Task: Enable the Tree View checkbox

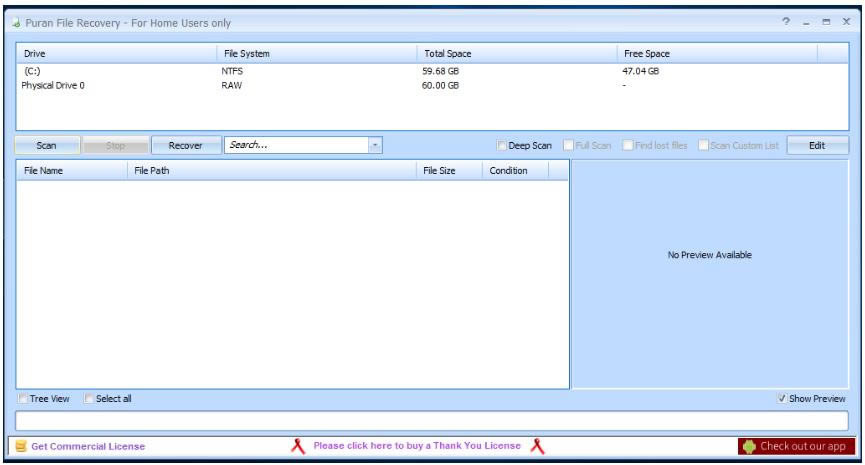Action: coord(23,398)
